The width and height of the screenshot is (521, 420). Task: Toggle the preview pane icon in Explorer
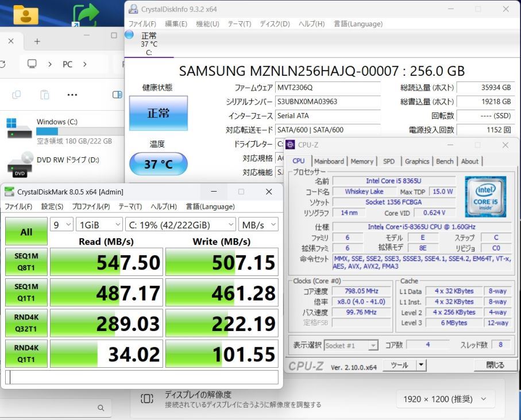click(x=117, y=95)
